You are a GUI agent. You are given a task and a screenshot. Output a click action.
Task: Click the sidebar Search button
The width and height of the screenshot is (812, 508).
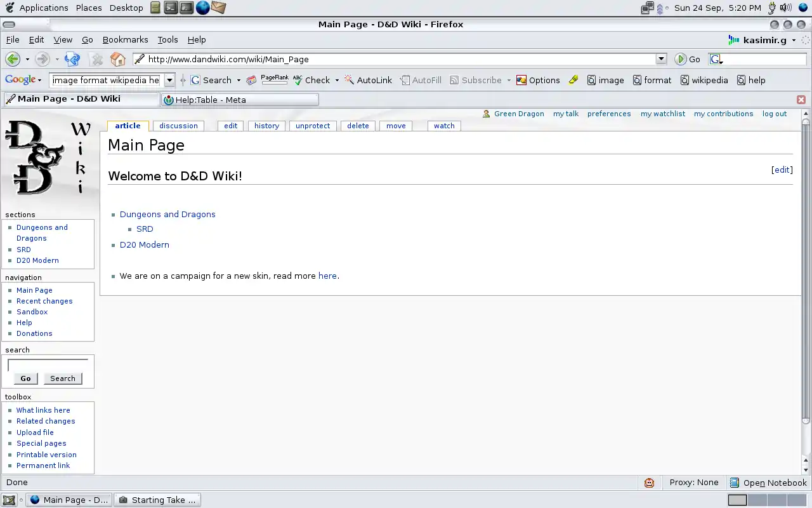point(62,378)
